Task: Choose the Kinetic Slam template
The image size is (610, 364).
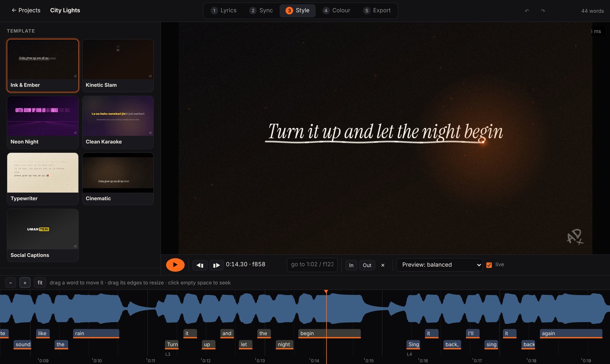Action: (x=118, y=66)
